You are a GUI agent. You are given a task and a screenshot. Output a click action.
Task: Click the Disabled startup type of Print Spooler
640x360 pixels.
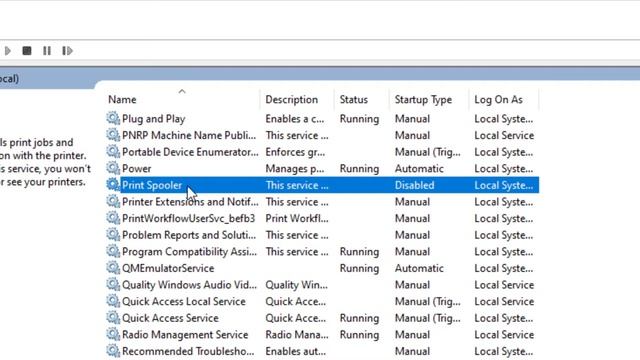click(414, 185)
